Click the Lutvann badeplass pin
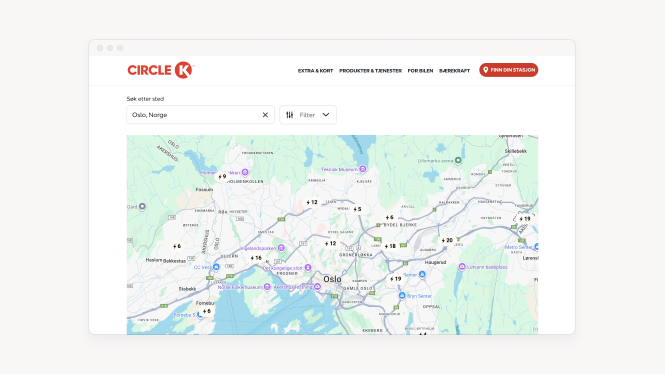The height and width of the screenshot is (374, 665). [462, 267]
